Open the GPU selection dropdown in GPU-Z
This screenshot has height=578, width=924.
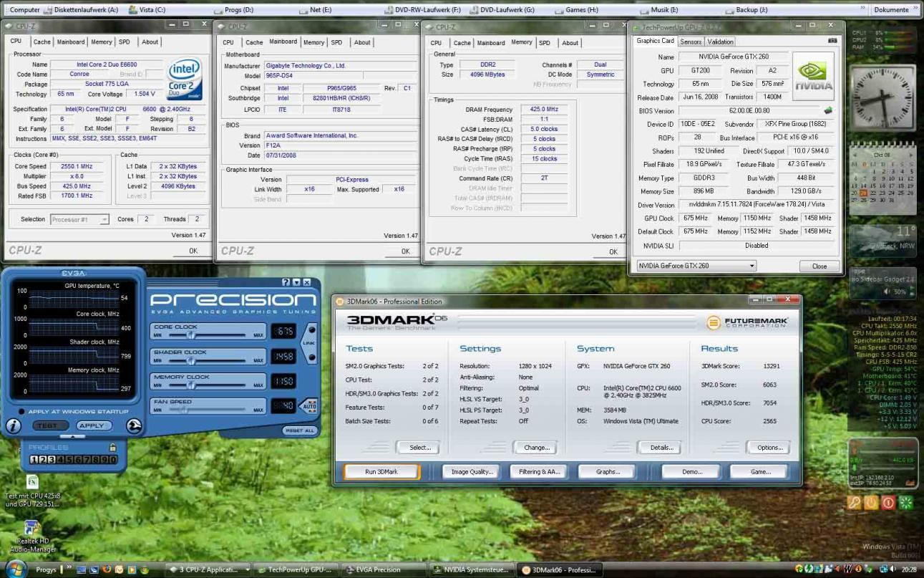click(696, 266)
